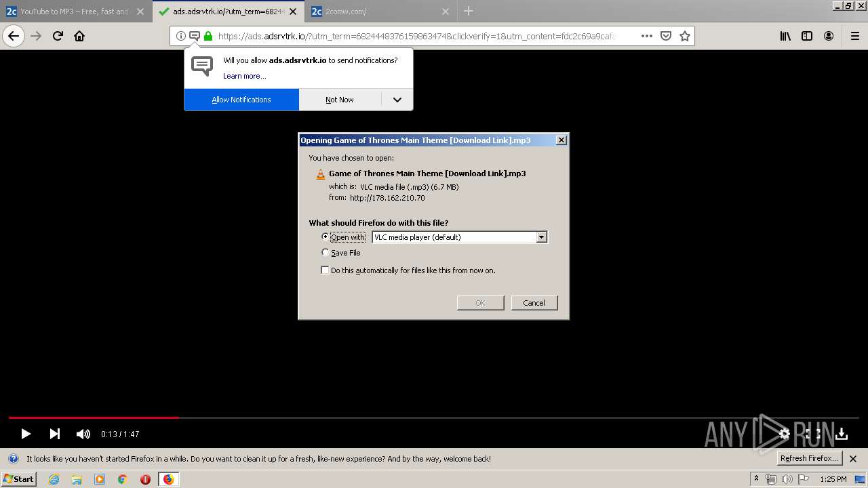Viewport: 868px width, 488px height.
Task: Close the Opening file dialog
Action: (x=561, y=140)
